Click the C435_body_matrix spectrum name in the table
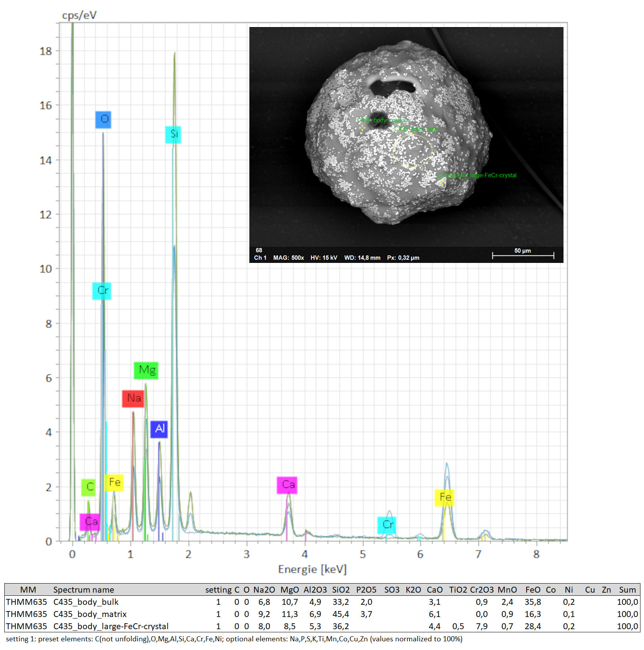This screenshot has height=650, width=644. [x=90, y=614]
